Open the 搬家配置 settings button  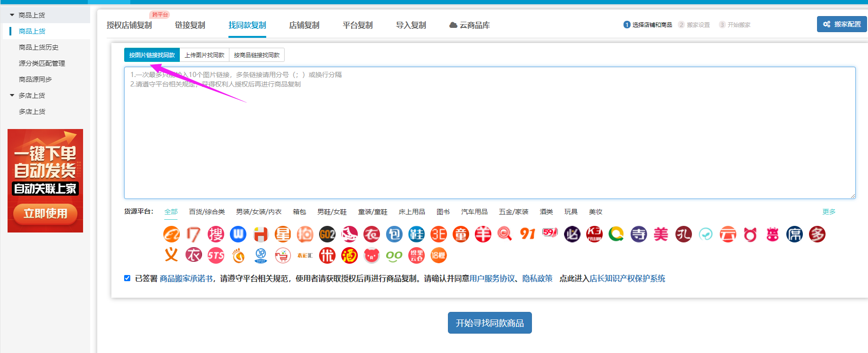[x=842, y=24]
